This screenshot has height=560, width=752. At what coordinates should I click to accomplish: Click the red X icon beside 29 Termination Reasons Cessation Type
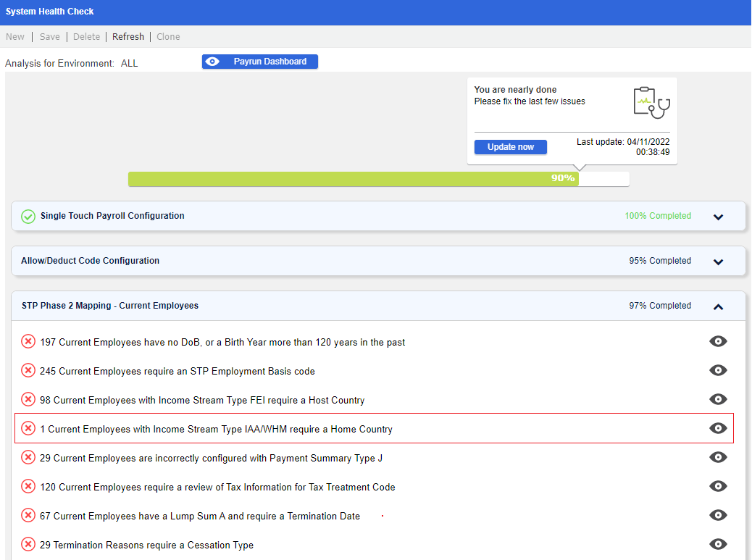tap(28, 544)
